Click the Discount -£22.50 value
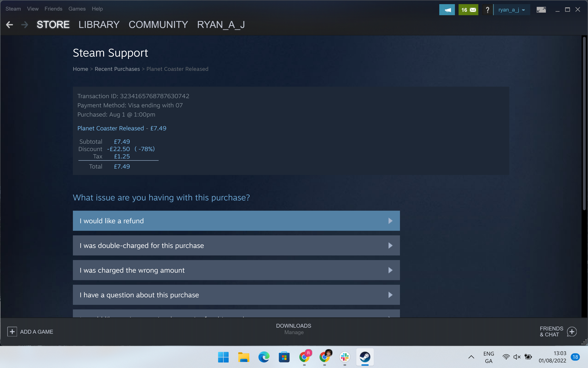Image resolution: width=588 pixels, height=368 pixels. point(118,149)
